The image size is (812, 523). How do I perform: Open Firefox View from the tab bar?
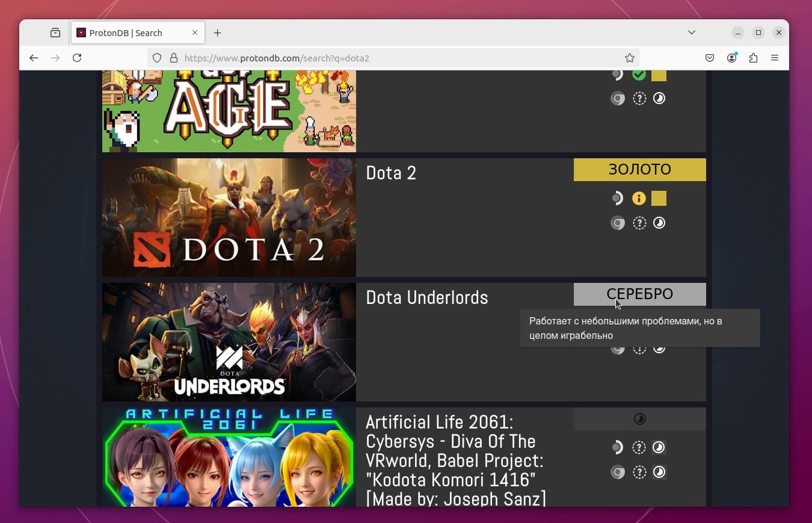tap(55, 33)
